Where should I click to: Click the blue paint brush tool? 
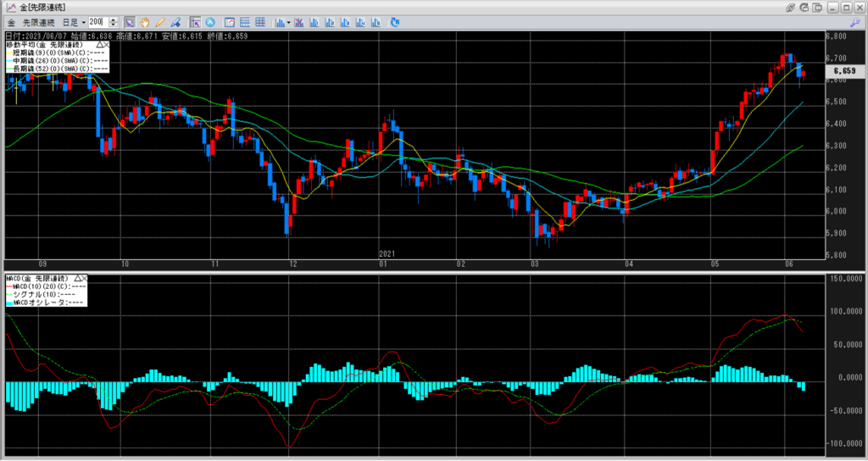(x=175, y=21)
